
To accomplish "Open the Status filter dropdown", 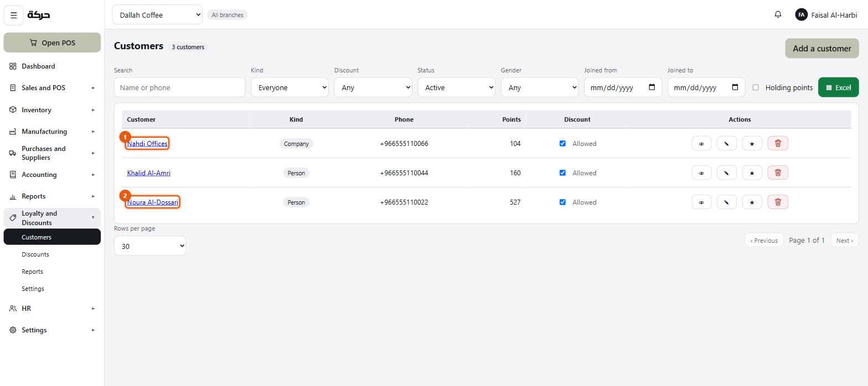I will tap(456, 87).
